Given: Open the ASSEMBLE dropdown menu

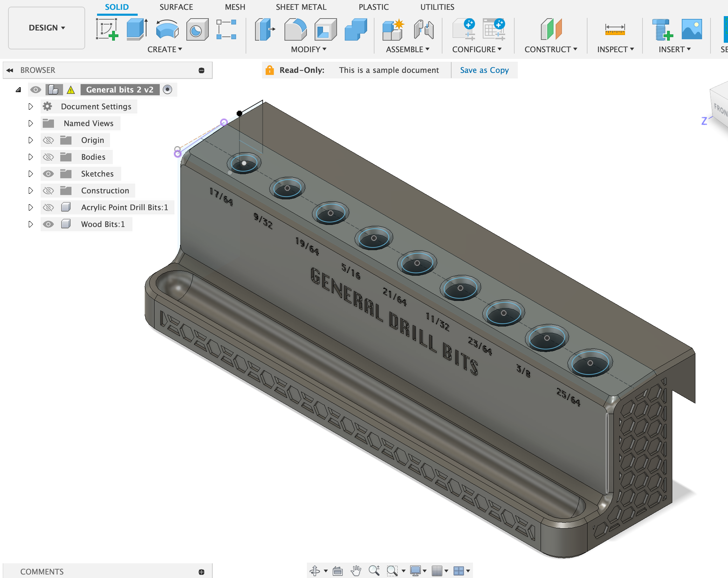Looking at the screenshot, I should coord(408,49).
